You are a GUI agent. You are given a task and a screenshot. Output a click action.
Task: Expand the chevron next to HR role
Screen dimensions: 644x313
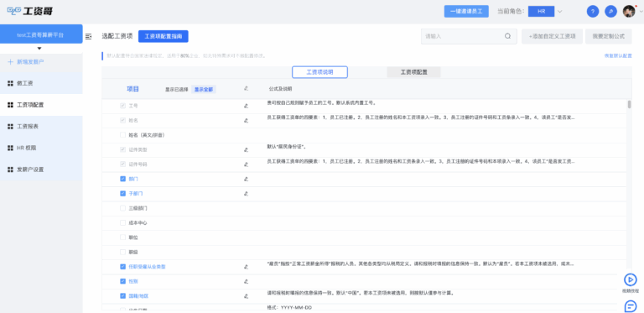tap(559, 12)
